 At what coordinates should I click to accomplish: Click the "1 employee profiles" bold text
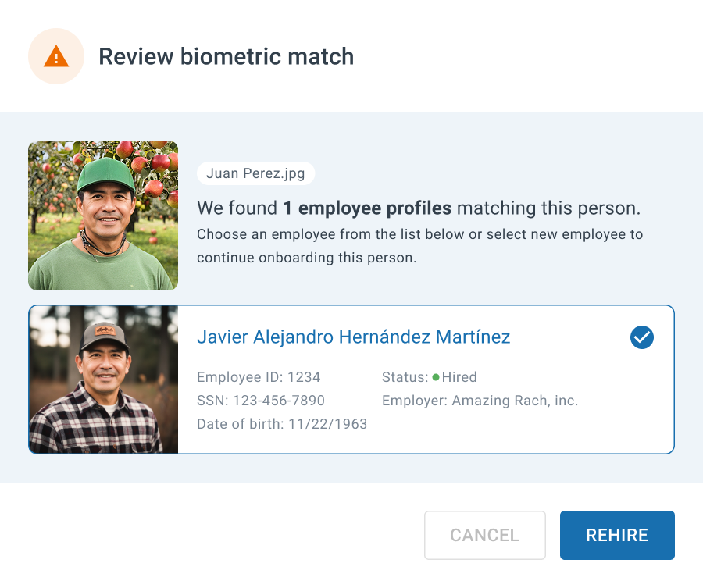[366, 208]
